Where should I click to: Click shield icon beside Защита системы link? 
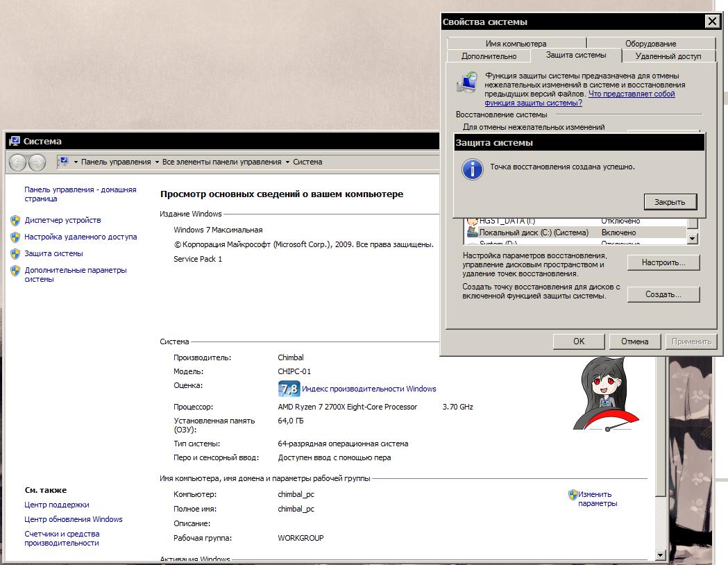coord(15,254)
